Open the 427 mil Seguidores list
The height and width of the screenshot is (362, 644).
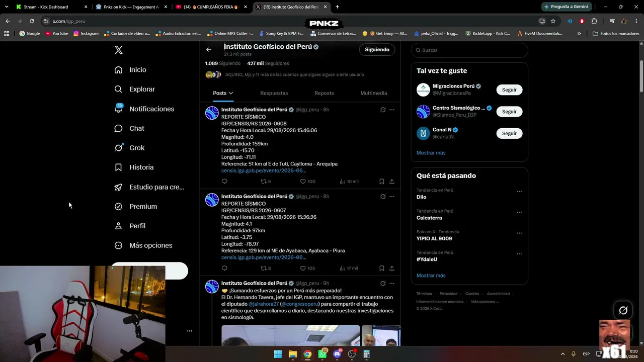(268, 63)
